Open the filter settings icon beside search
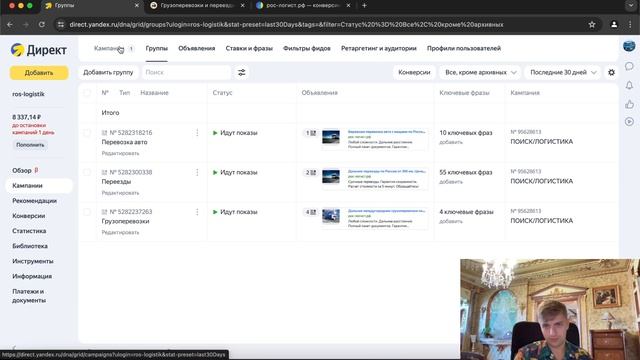 (242, 73)
